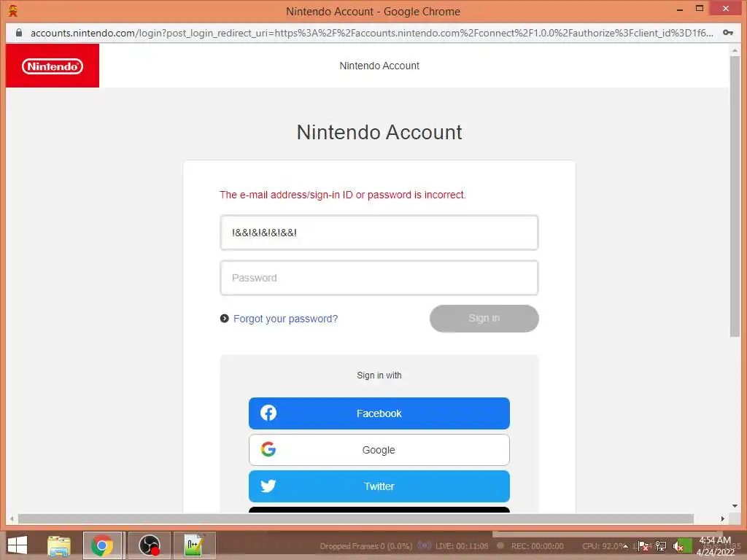Click the vertical scrollbar down arrow

735,506
